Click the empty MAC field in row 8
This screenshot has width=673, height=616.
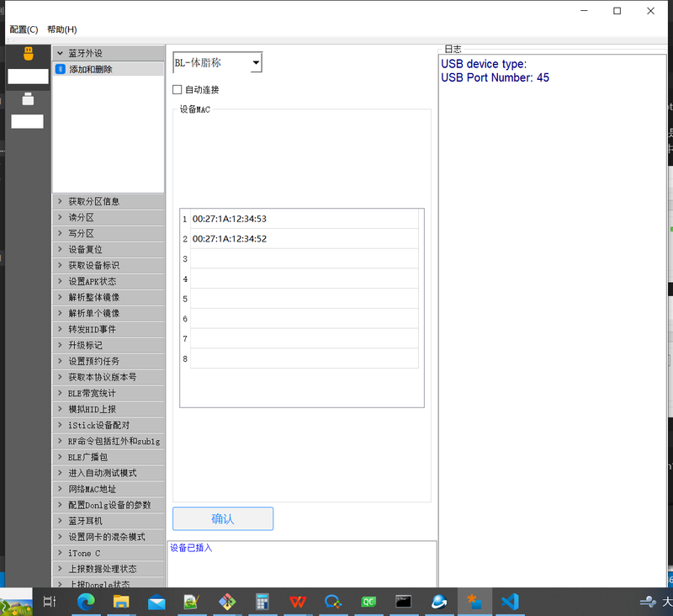click(x=305, y=358)
